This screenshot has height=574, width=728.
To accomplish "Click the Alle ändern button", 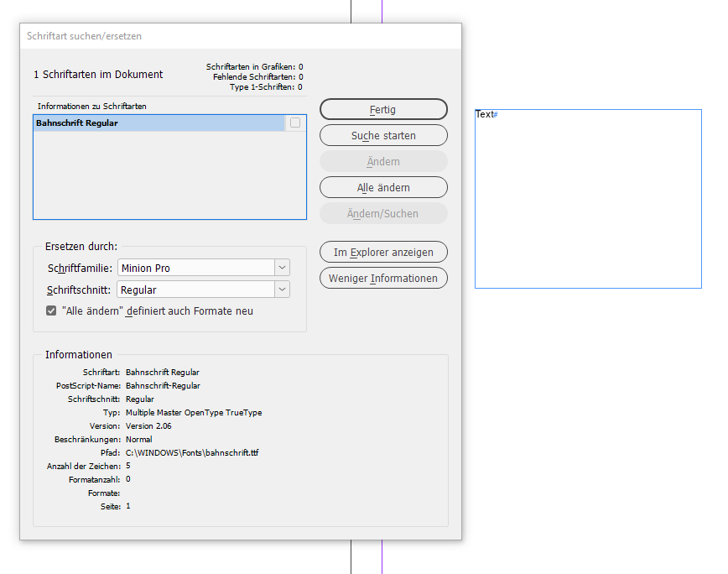I will pos(383,188).
